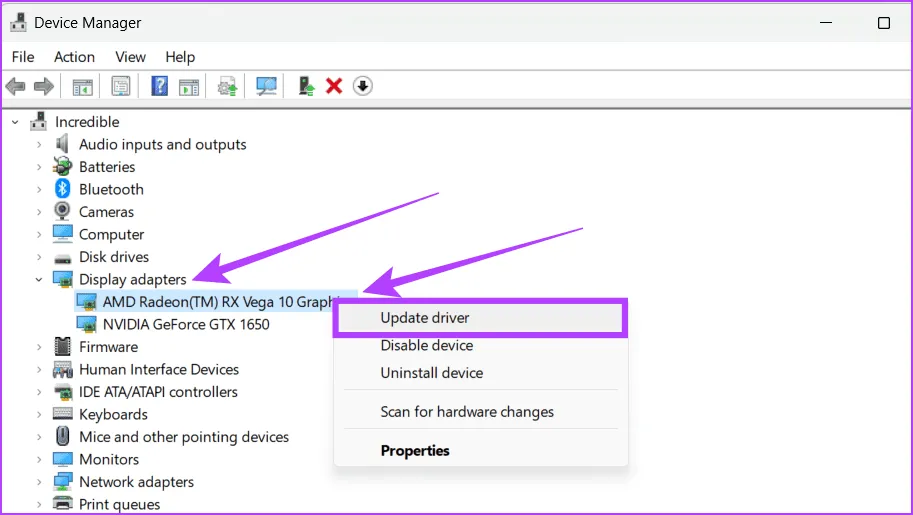Expand the Network adapters category
Viewport: 913px width, 515px height.
[x=39, y=482]
